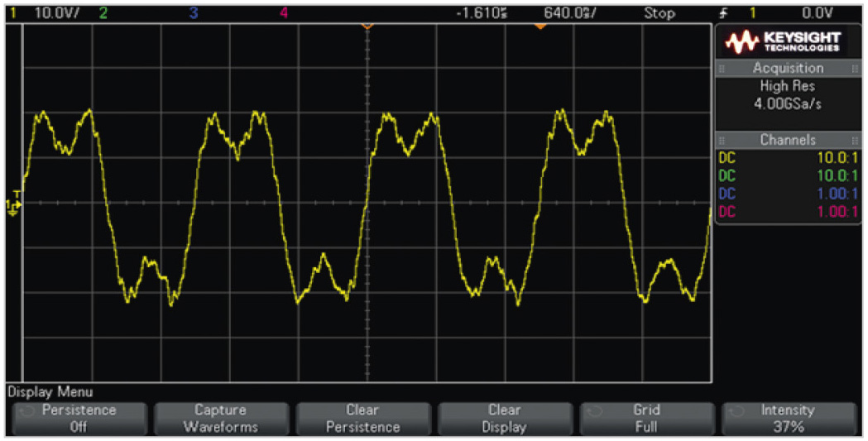Click the channel 1 ground level marker
This screenshot has height=441, width=868.
13,204
